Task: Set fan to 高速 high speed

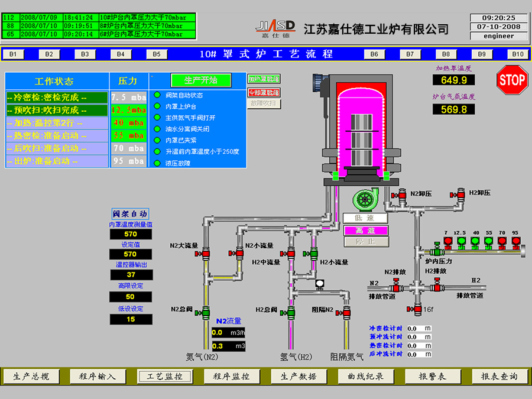Action: [366, 230]
